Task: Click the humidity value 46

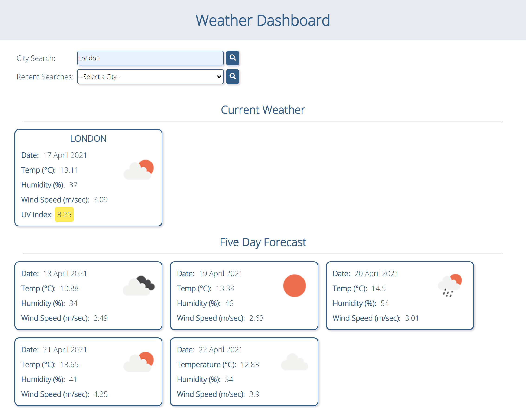Action: [229, 303]
